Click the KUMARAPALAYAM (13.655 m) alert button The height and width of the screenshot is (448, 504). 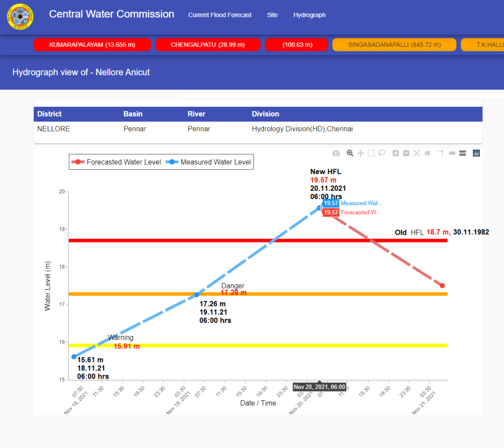coord(92,45)
